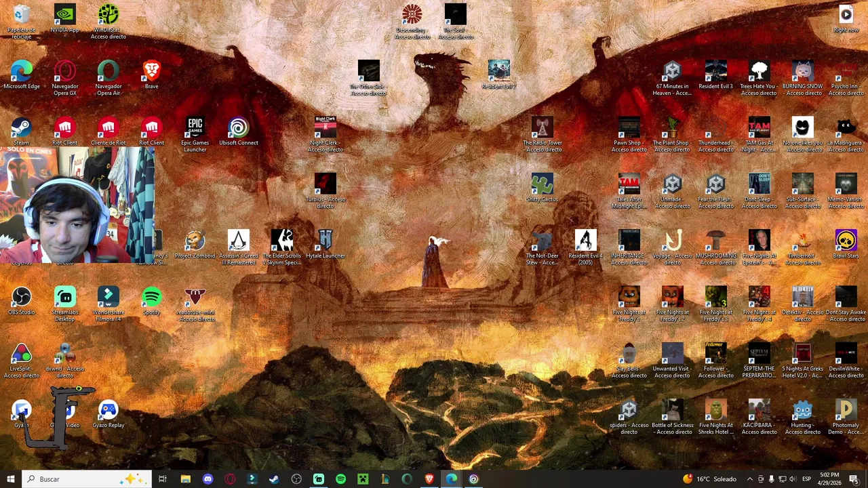868x488 pixels.
Task: Open Spotify from the taskbar
Action: [x=340, y=479]
